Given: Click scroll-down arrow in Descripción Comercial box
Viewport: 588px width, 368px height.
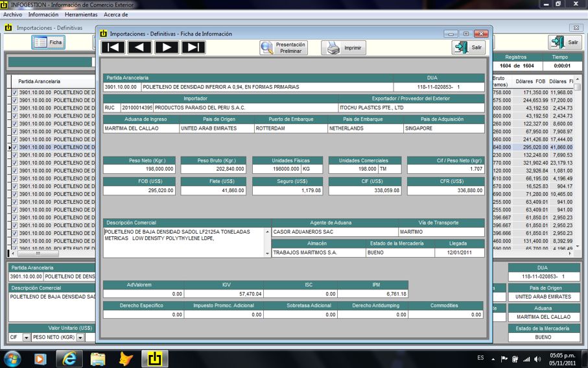Looking at the screenshot, I should [x=267, y=252].
